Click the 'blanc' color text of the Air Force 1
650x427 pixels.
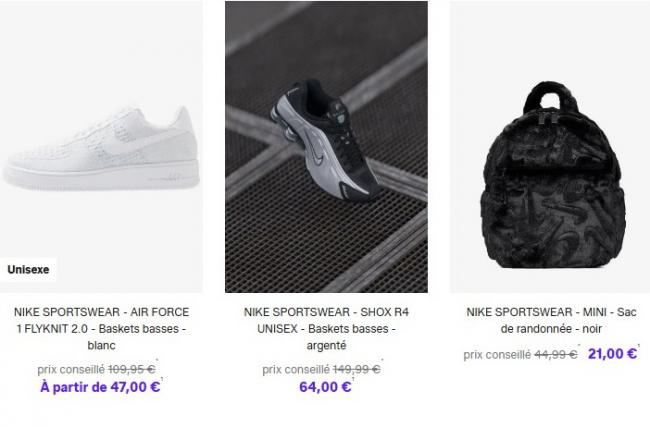[102, 345]
